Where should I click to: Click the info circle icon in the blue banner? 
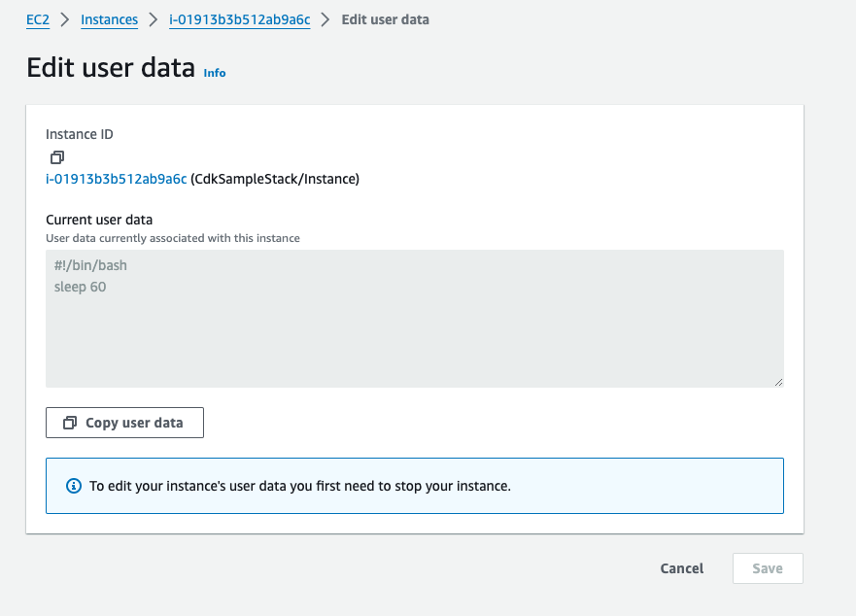(73, 486)
